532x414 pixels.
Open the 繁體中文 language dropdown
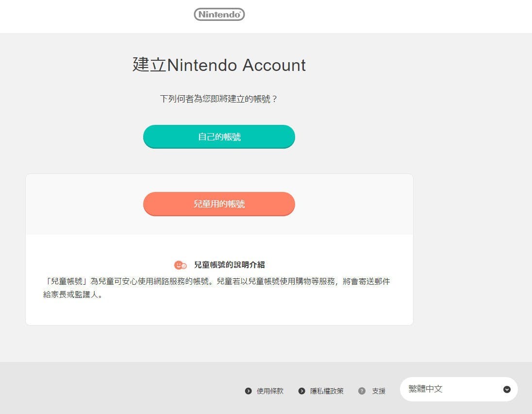[x=459, y=389]
